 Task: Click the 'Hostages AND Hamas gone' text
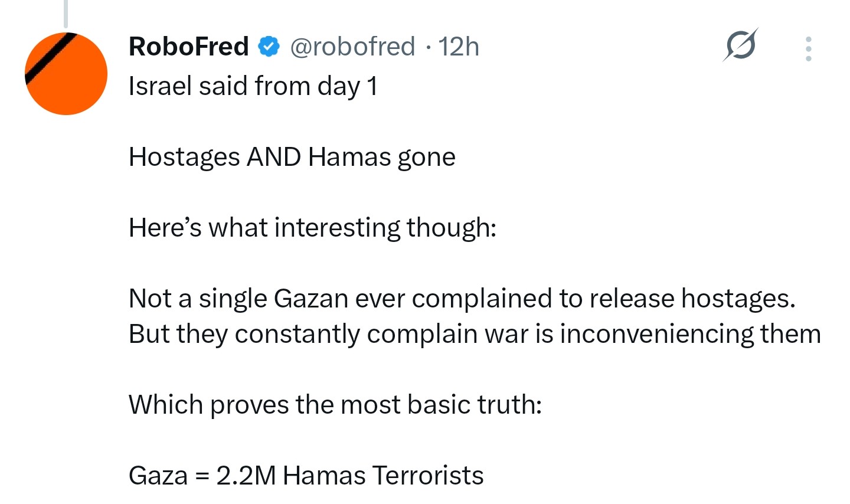coord(292,157)
